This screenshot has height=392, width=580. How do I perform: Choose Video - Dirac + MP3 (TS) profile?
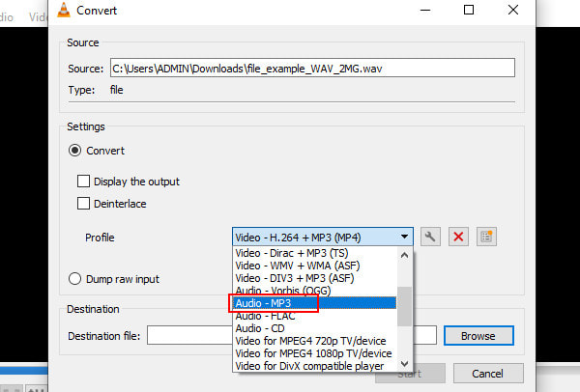[x=315, y=253]
